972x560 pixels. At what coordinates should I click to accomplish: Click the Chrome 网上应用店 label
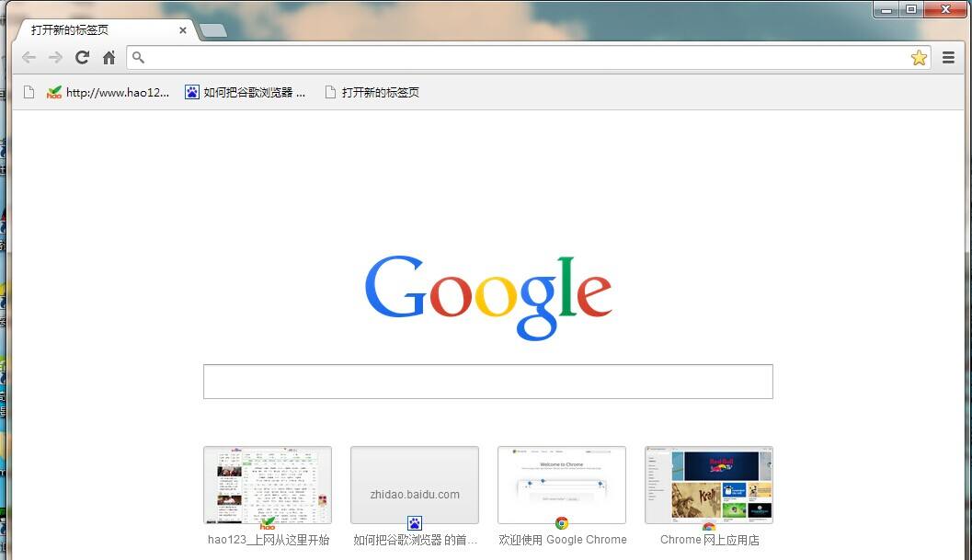[x=710, y=540]
